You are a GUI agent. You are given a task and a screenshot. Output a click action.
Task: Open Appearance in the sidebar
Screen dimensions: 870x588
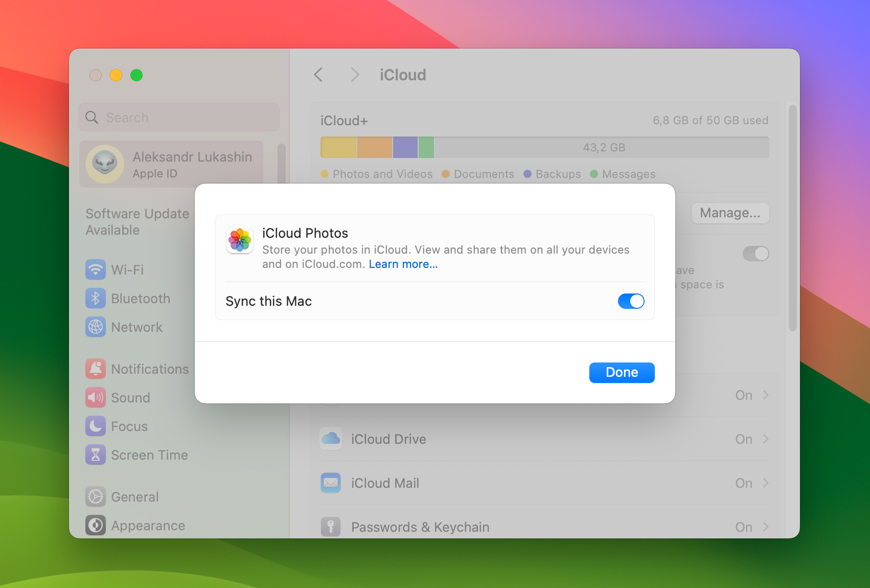click(148, 525)
